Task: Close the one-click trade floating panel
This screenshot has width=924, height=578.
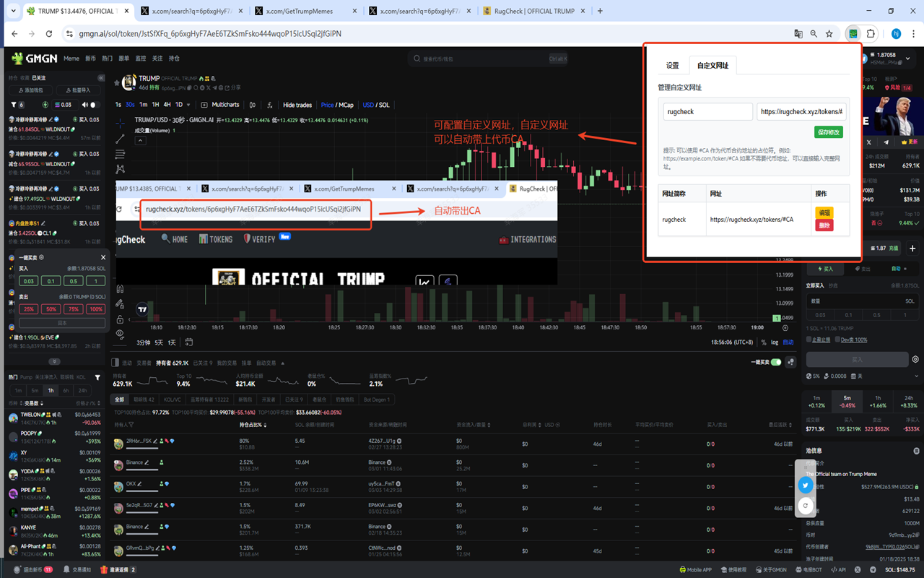Action: (x=103, y=257)
